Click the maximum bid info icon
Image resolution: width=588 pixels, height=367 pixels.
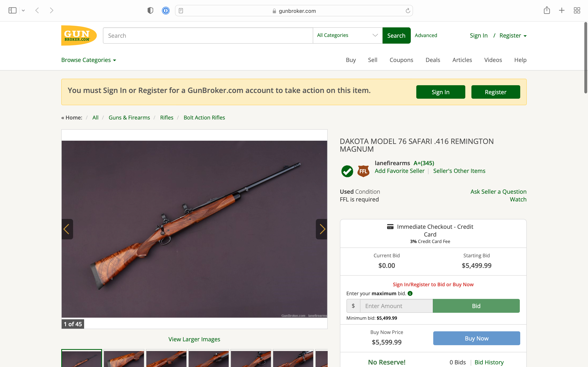coord(410,293)
